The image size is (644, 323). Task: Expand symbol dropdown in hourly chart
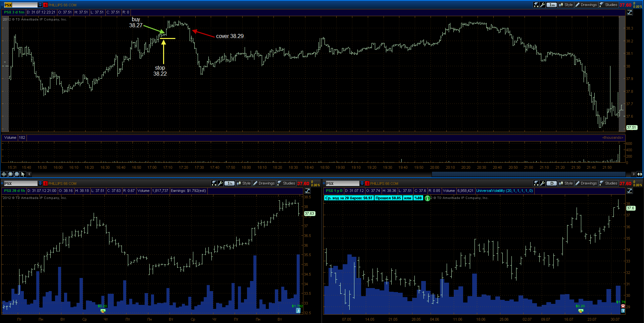pyautogui.click(x=40, y=184)
